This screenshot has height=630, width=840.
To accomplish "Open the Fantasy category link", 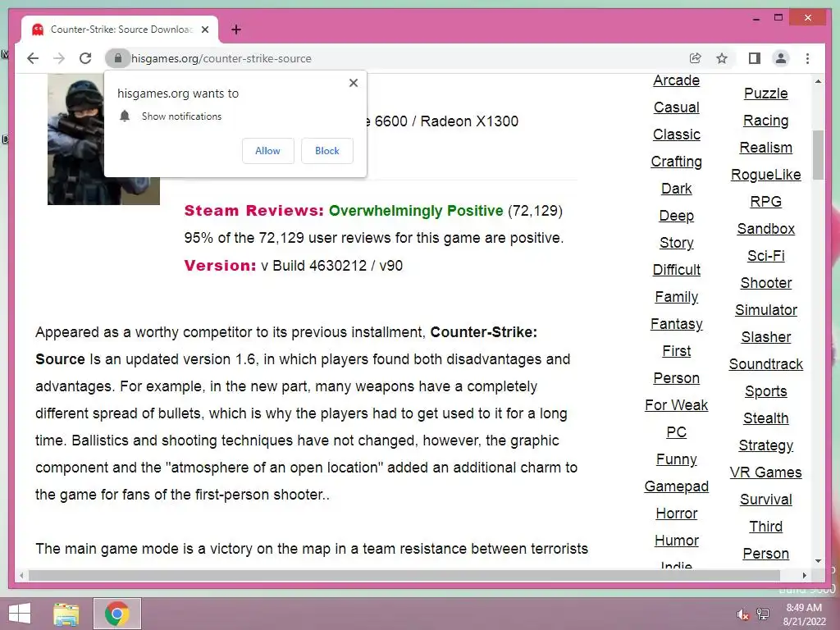I will click(x=676, y=323).
